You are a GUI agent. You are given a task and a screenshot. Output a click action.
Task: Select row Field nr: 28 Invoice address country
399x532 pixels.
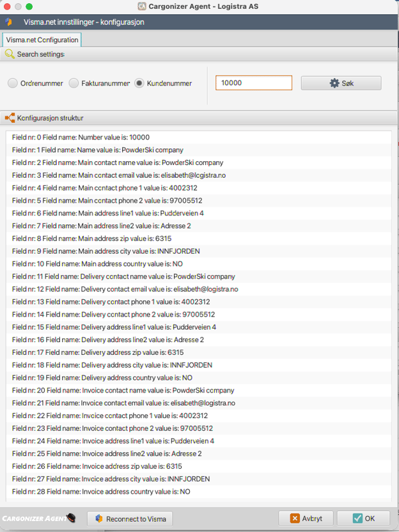click(x=199, y=492)
